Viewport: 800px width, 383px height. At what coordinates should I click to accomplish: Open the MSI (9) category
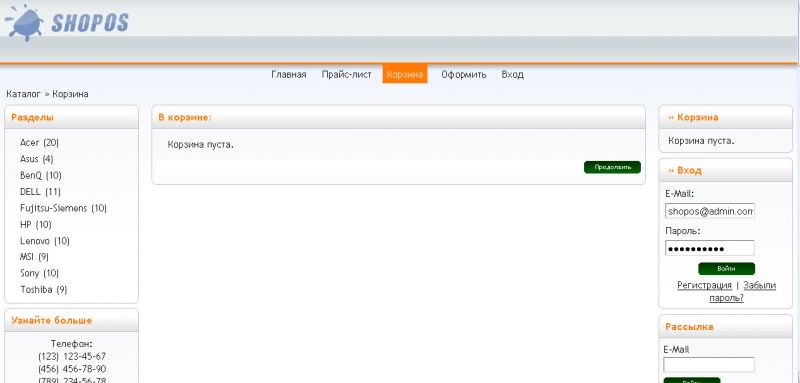[x=35, y=257]
